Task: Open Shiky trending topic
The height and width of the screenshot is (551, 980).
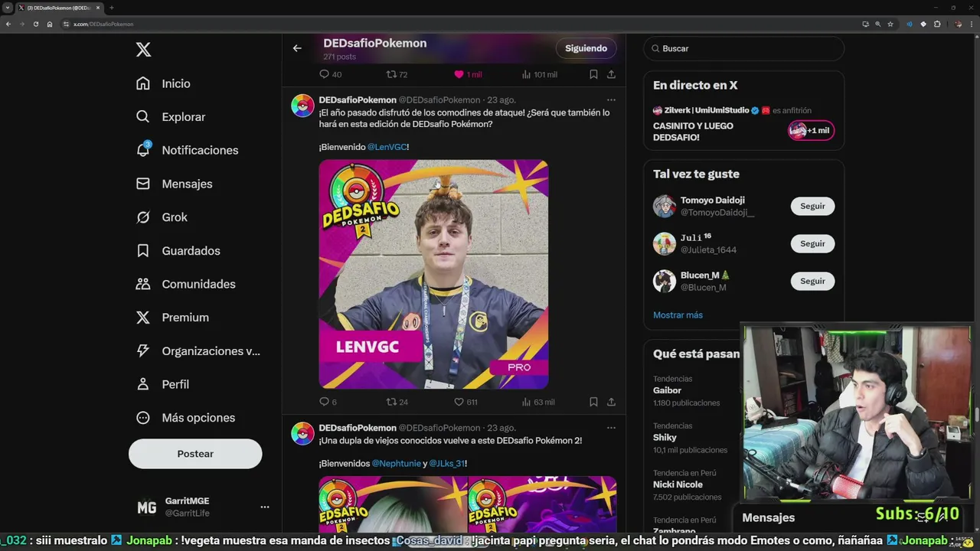Action: (x=690, y=438)
